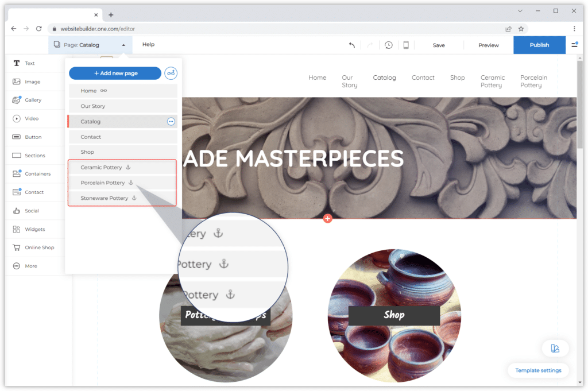This screenshot has width=588, height=391.
Task: Open Online Shop cart icon
Action: click(17, 247)
